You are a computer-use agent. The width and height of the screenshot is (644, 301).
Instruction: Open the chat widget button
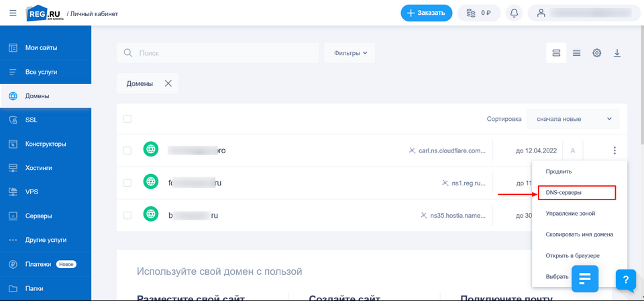(585, 279)
